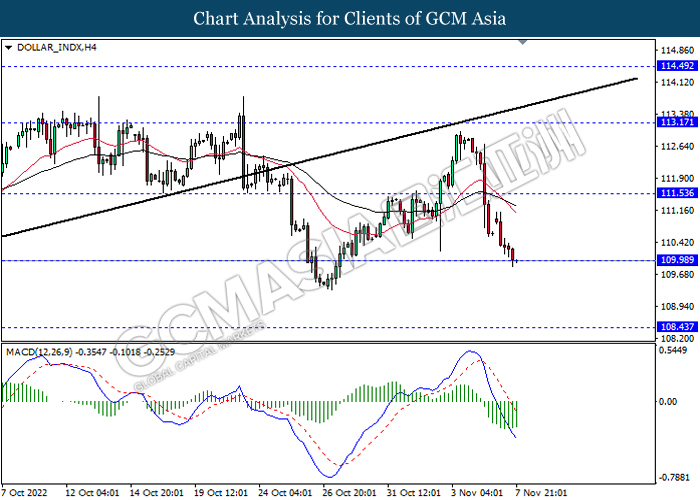Select the 113.171 price level tag
The width and height of the screenshot is (700, 500).
point(677,122)
